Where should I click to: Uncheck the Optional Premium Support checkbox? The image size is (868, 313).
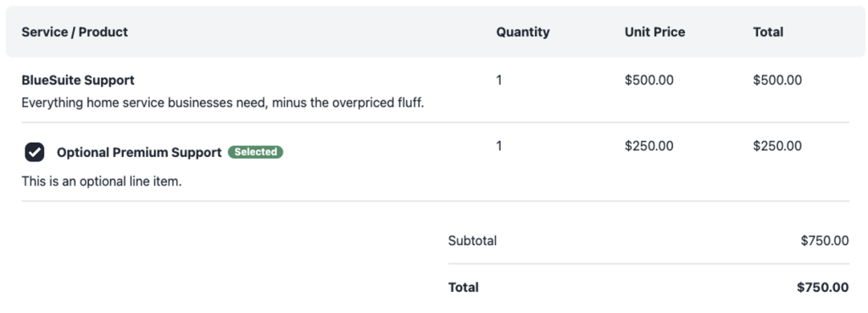(x=34, y=152)
